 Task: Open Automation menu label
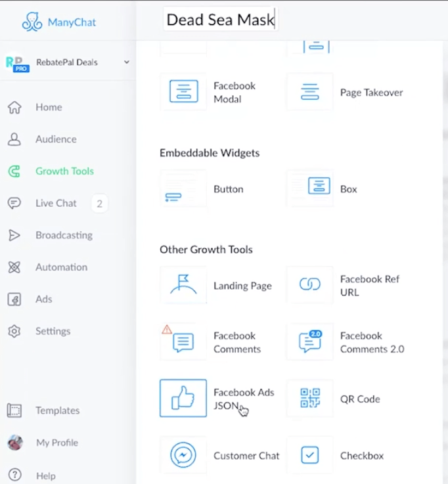62,267
